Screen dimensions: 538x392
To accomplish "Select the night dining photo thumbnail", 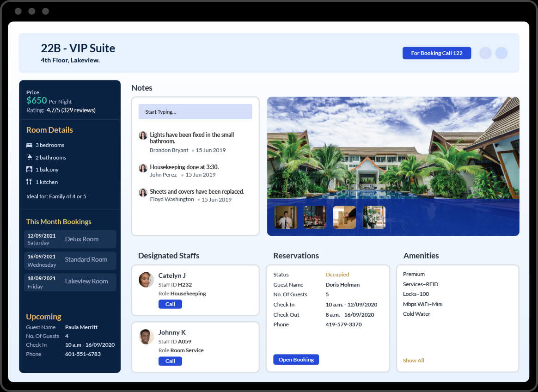I will coord(315,217).
